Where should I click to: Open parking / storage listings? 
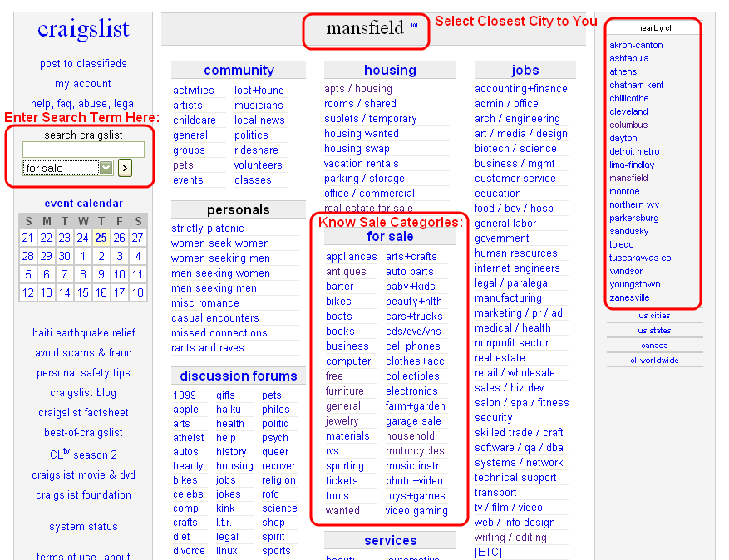364,179
